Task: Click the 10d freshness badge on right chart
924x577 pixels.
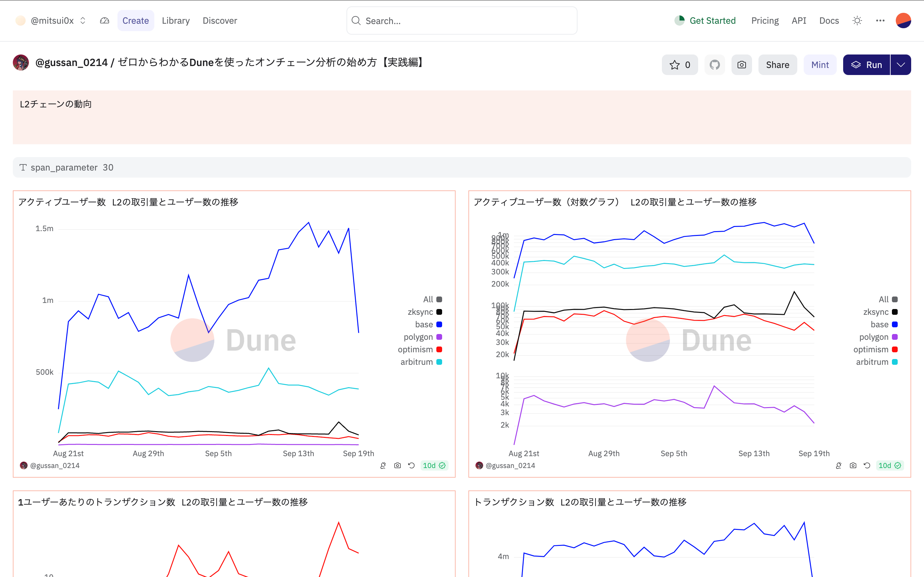Action: point(889,465)
